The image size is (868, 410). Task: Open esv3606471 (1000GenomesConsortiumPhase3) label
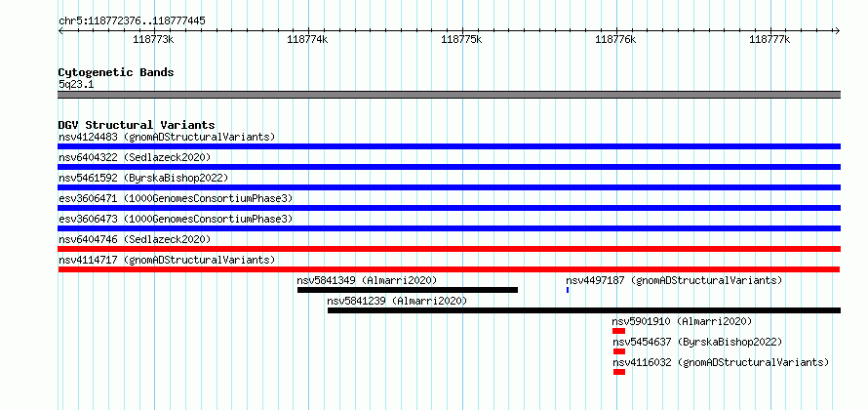[176, 198]
